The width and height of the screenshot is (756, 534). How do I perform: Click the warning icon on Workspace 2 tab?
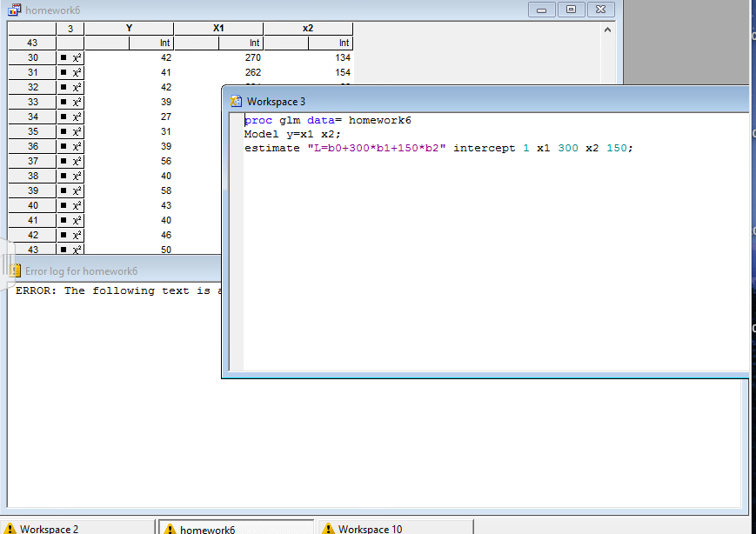[8, 528]
